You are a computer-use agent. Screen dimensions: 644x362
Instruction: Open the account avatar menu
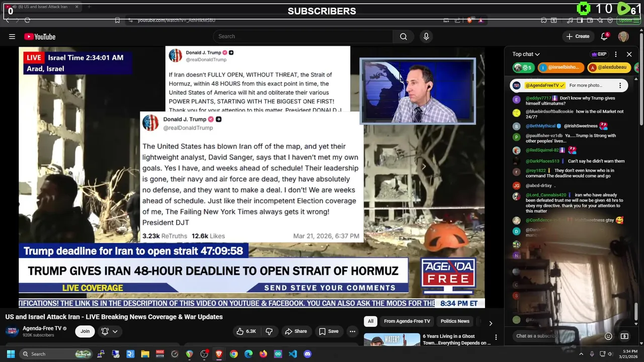[x=623, y=36]
